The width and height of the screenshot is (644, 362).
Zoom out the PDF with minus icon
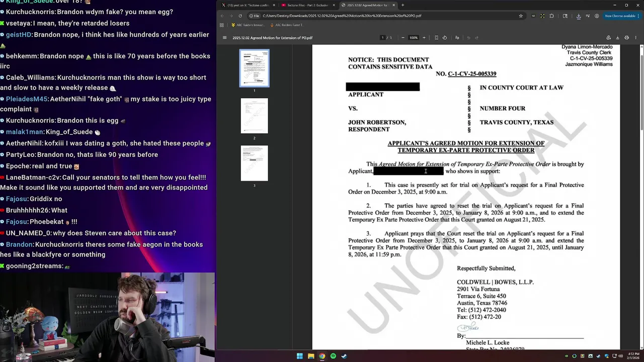(x=403, y=38)
